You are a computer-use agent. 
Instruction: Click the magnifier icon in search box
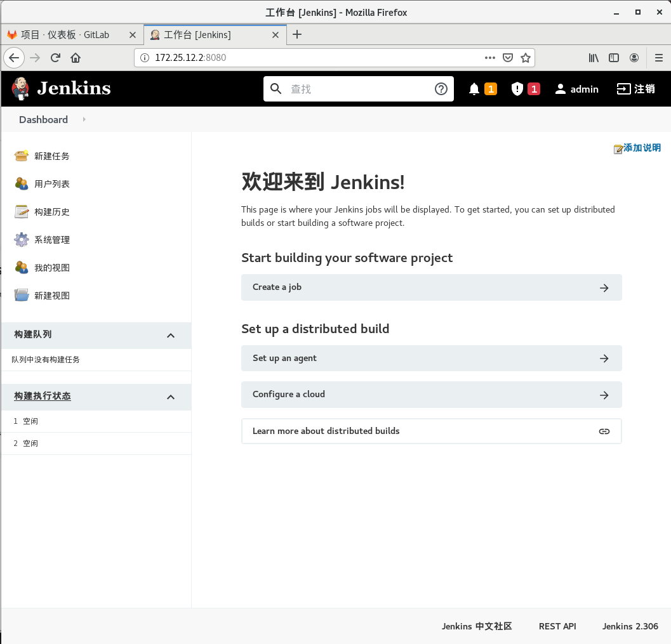point(276,89)
